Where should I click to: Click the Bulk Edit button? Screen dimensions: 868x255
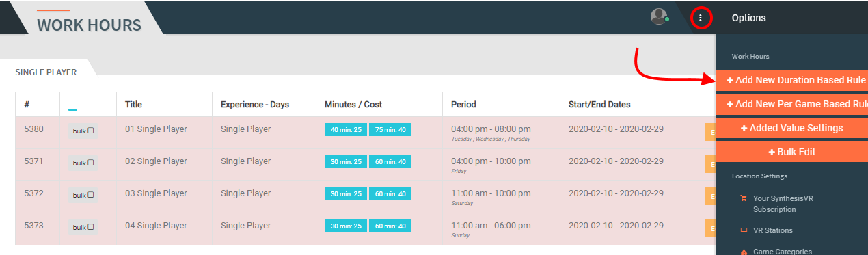(791, 152)
